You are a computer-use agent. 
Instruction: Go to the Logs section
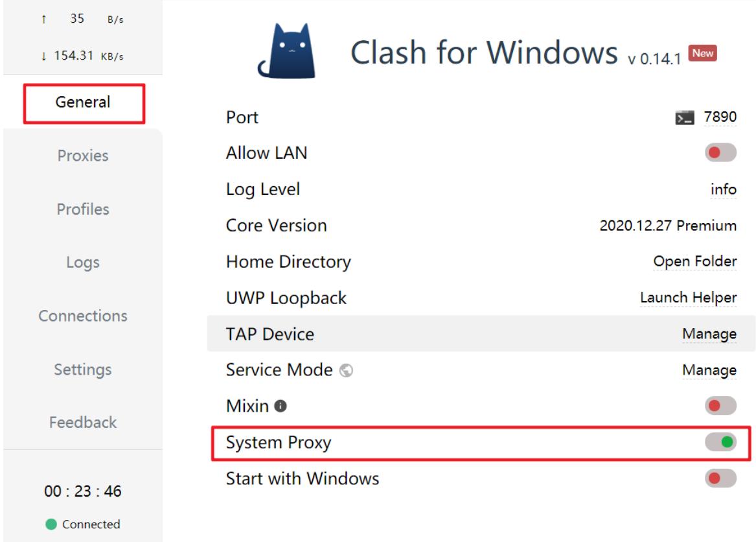click(83, 263)
